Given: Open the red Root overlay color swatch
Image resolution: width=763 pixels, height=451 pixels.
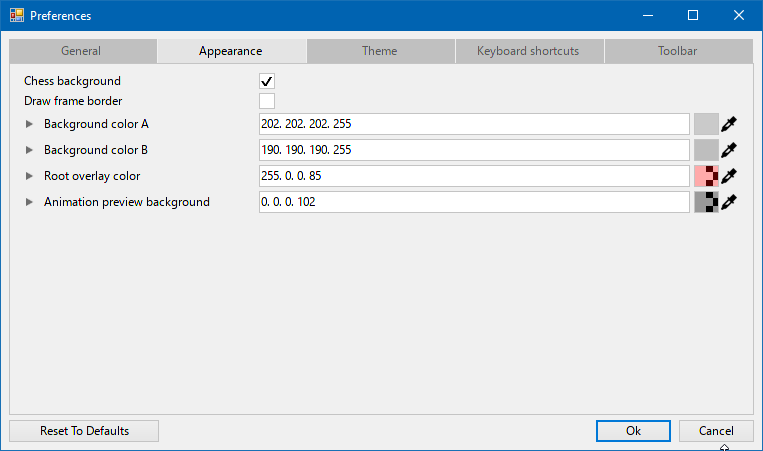Looking at the screenshot, I should (x=706, y=176).
